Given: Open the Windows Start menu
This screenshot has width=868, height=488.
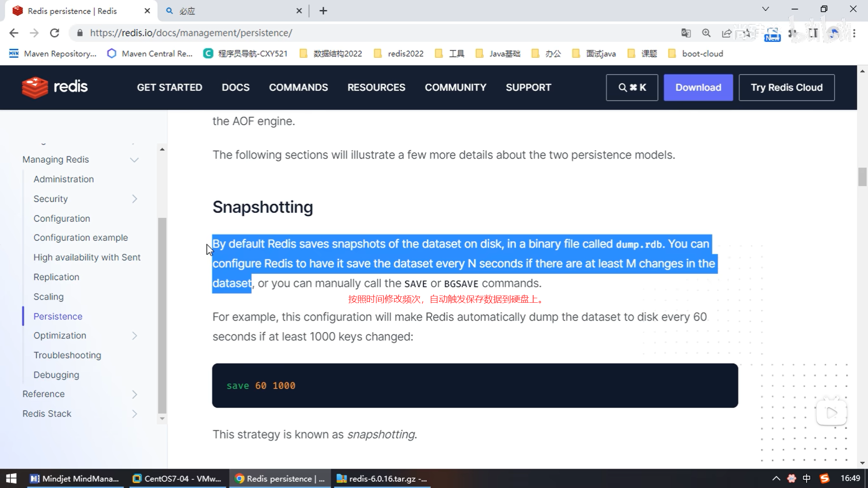Looking at the screenshot, I should pyautogui.click(x=11, y=479).
